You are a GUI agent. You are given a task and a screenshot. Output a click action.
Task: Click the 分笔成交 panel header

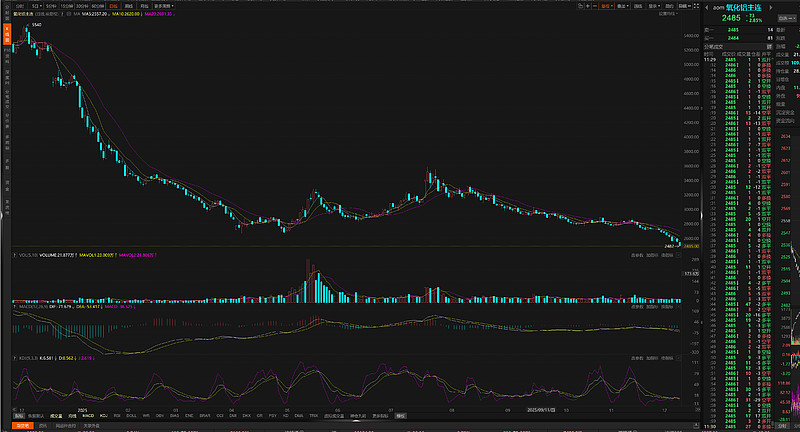click(x=713, y=46)
